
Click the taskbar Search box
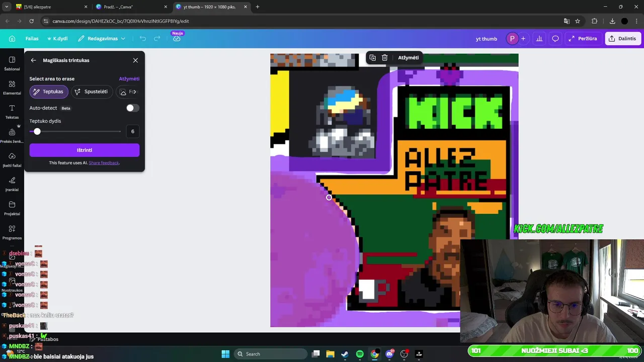pos(271,354)
